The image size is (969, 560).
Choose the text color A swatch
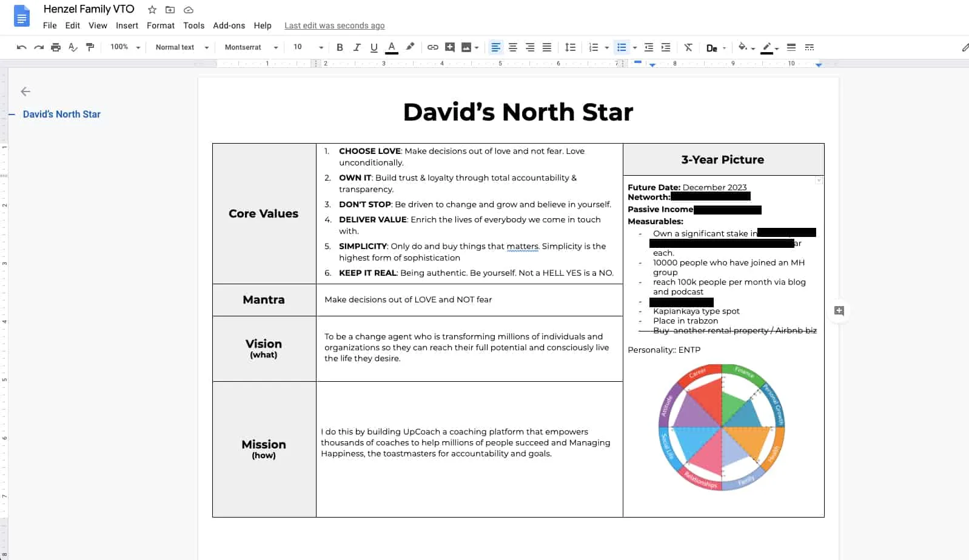point(392,47)
